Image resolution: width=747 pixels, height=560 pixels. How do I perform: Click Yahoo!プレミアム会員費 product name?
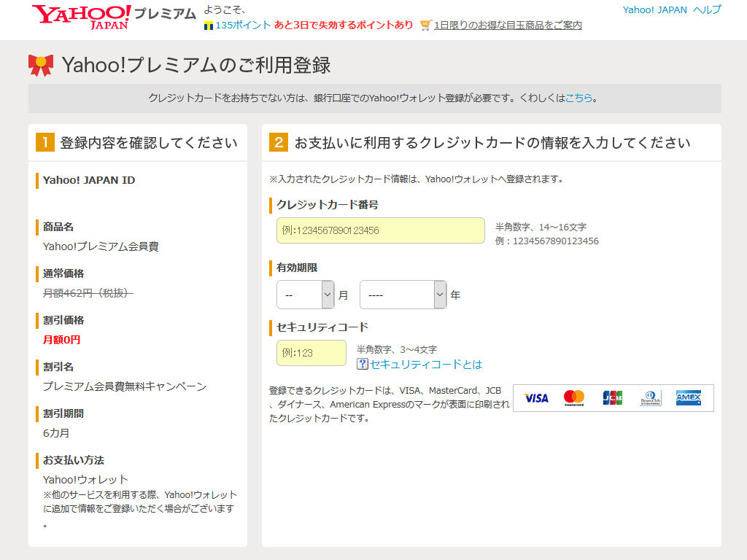tap(101, 246)
